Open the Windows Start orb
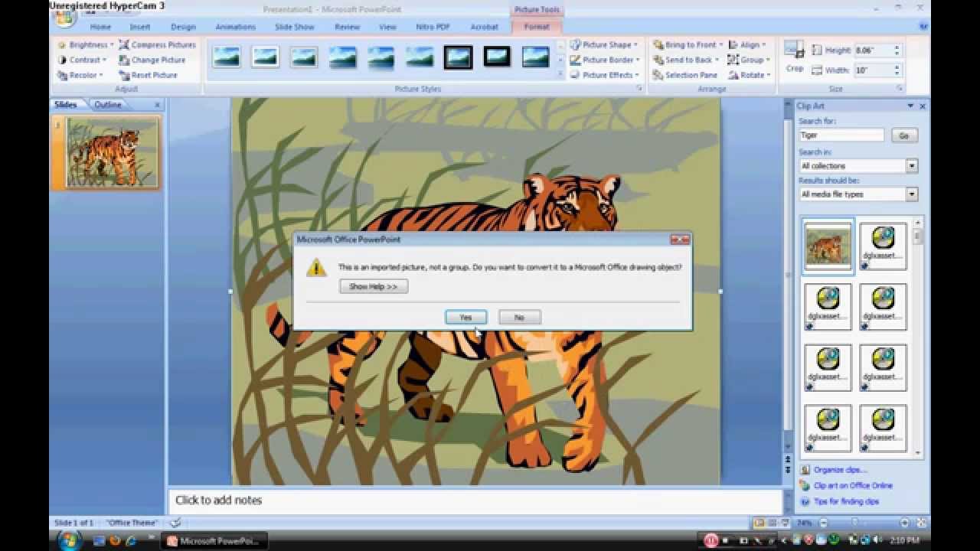 tap(69, 540)
